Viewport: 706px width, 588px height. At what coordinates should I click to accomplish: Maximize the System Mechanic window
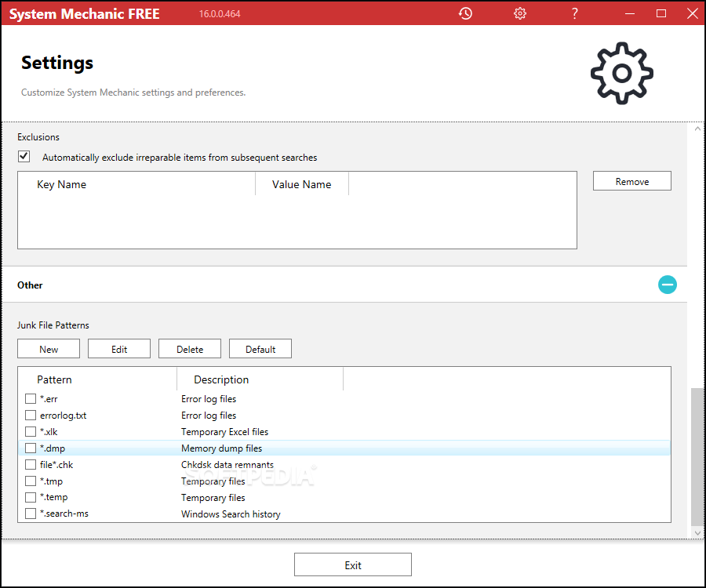pyautogui.click(x=661, y=13)
